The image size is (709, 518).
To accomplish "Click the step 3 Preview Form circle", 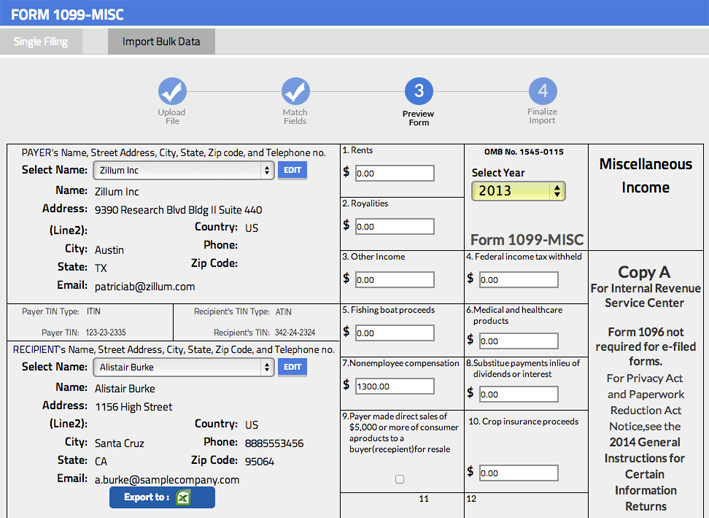I will (418, 92).
